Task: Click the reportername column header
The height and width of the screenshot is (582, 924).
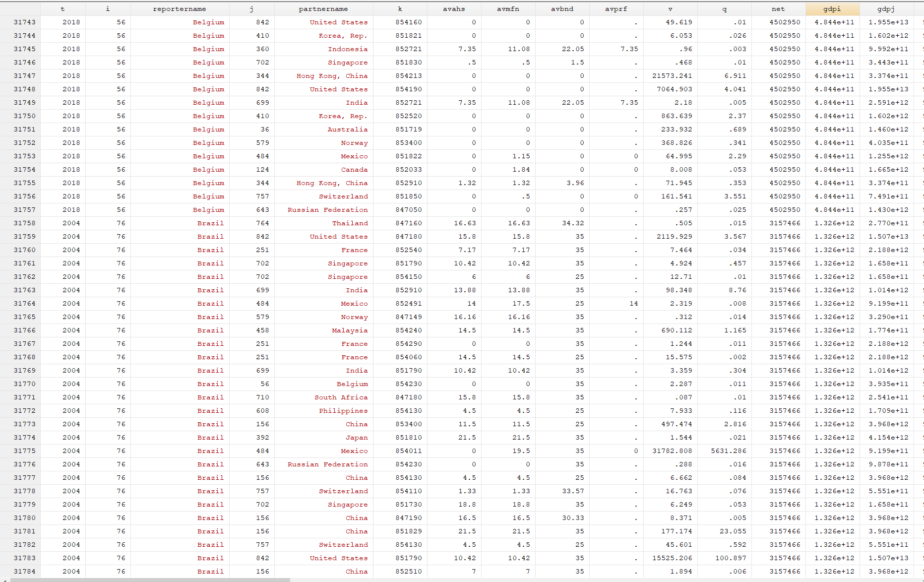Action: point(180,9)
